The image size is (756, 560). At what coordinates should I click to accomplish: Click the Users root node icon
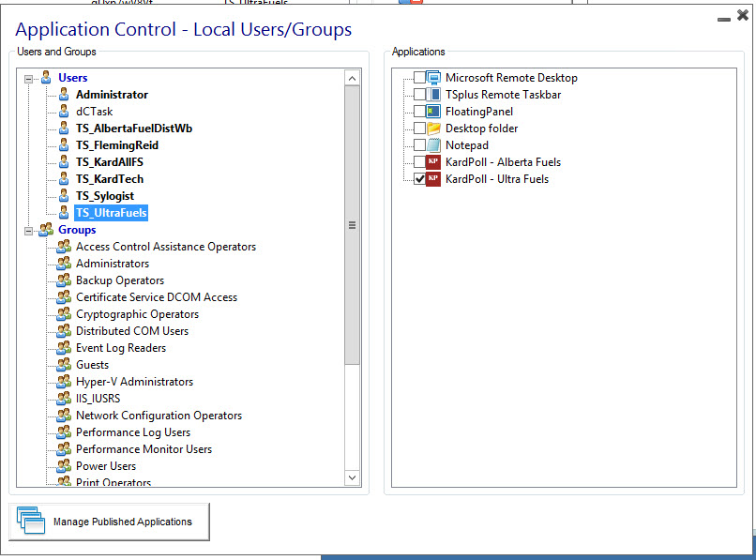[x=46, y=78]
